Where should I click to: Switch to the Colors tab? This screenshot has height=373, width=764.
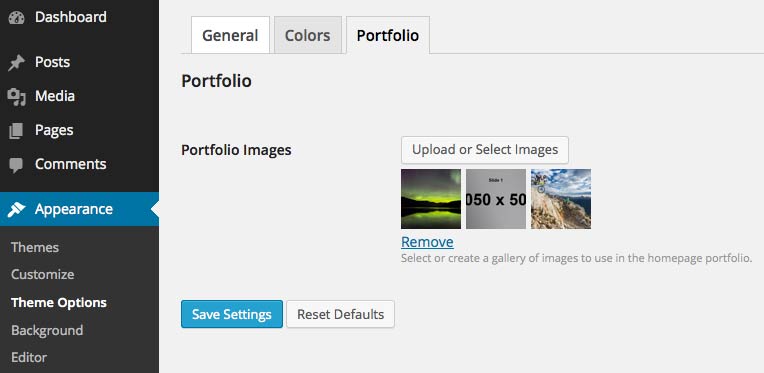point(307,35)
